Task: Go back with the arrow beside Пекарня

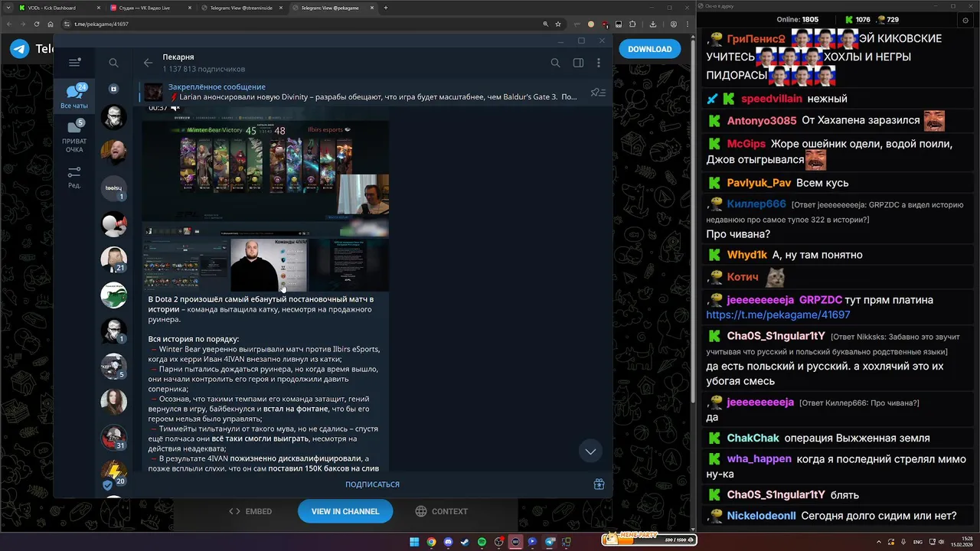Action: (x=148, y=63)
